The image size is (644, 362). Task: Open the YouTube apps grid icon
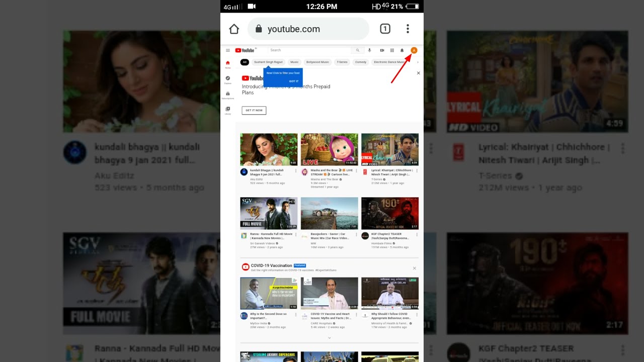(x=392, y=50)
